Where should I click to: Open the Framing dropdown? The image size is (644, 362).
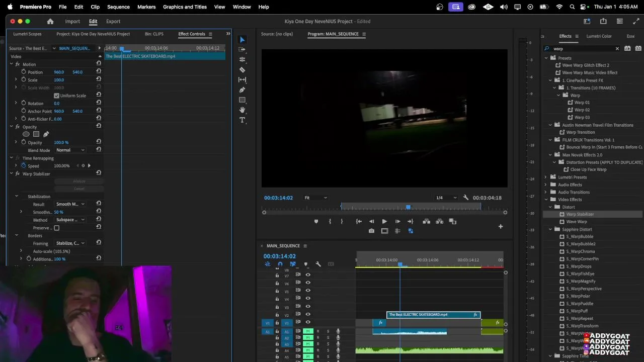pyautogui.click(x=70, y=243)
